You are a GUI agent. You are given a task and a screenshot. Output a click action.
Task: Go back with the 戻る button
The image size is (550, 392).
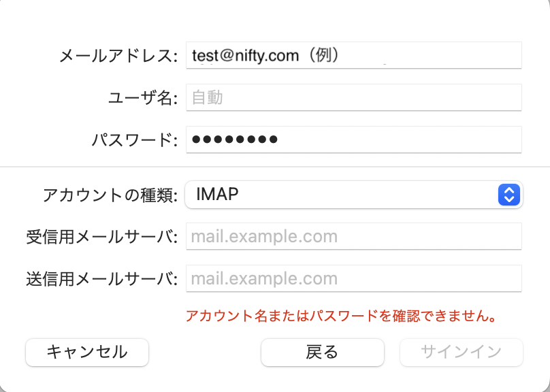coord(323,352)
